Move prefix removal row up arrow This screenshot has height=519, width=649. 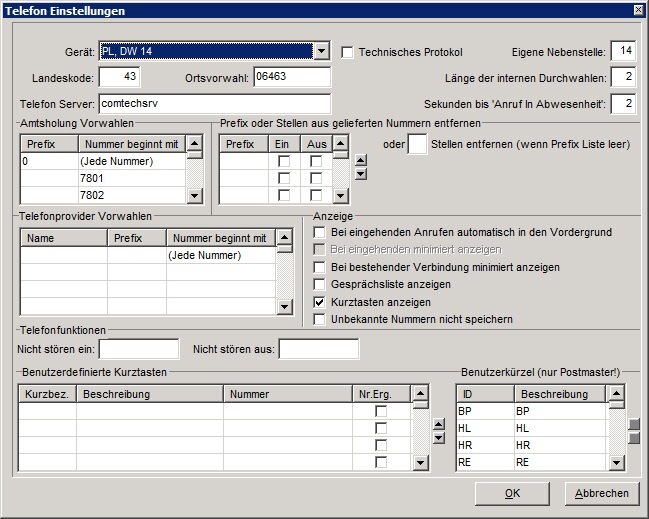361,160
